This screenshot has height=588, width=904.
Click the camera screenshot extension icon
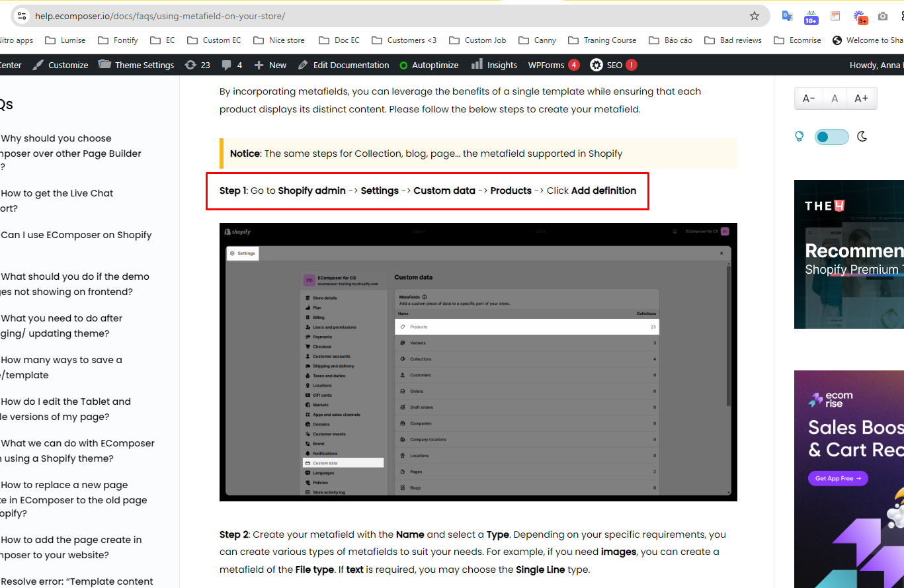pos(883,16)
